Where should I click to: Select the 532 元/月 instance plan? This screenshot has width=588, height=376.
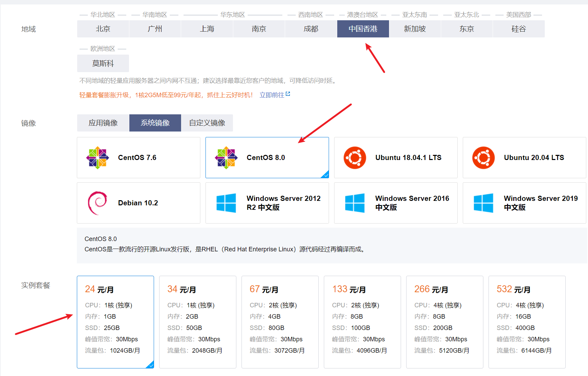pyautogui.click(x=527, y=322)
